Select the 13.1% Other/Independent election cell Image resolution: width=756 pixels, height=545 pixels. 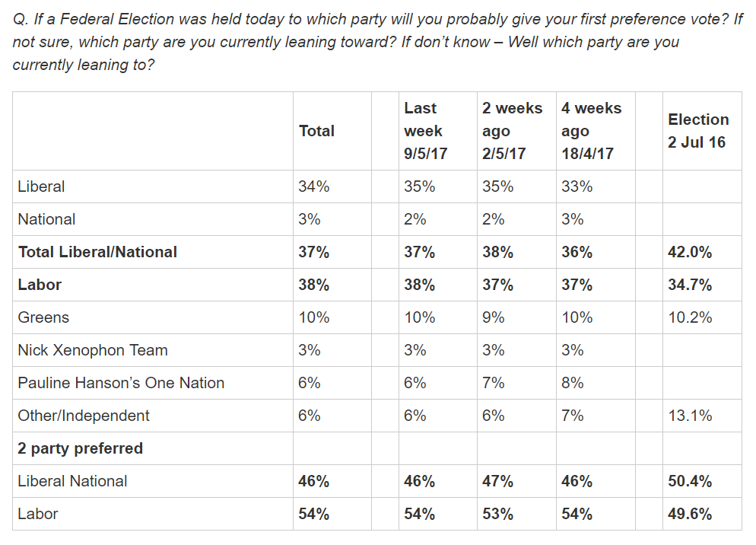(690, 416)
